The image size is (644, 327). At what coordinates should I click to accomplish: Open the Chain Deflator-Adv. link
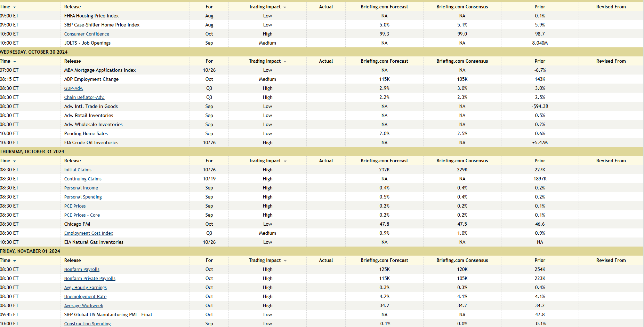click(x=84, y=97)
